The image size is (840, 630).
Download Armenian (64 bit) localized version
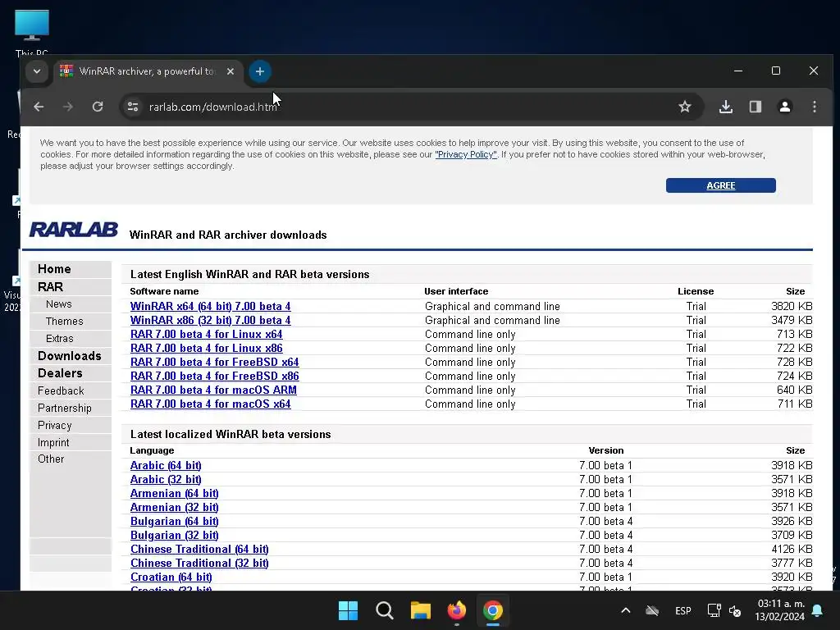(x=175, y=493)
